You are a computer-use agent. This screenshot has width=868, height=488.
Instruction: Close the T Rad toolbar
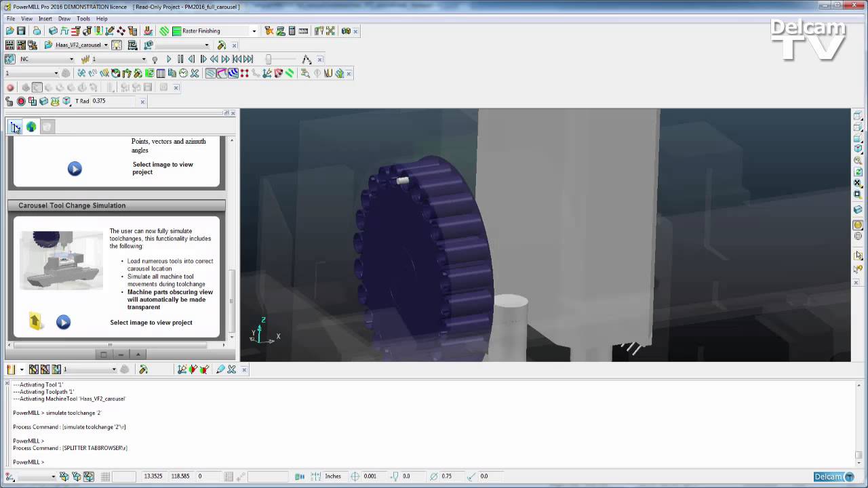pyautogui.click(x=142, y=102)
